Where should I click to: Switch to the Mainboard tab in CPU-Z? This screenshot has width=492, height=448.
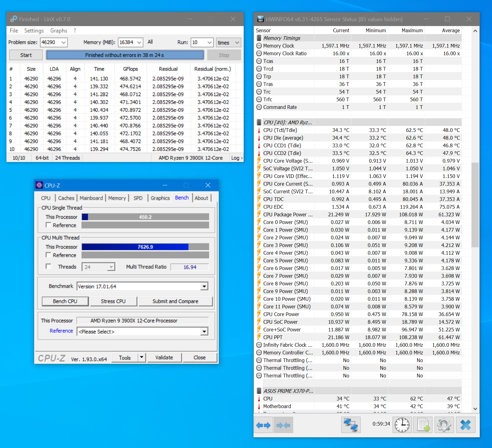(x=91, y=198)
